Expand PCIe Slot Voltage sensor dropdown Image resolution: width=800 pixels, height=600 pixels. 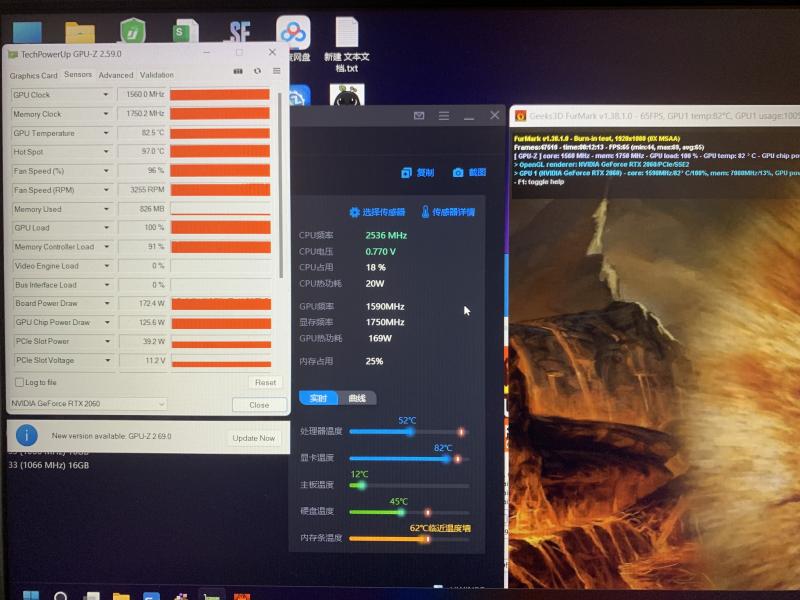click(108, 360)
